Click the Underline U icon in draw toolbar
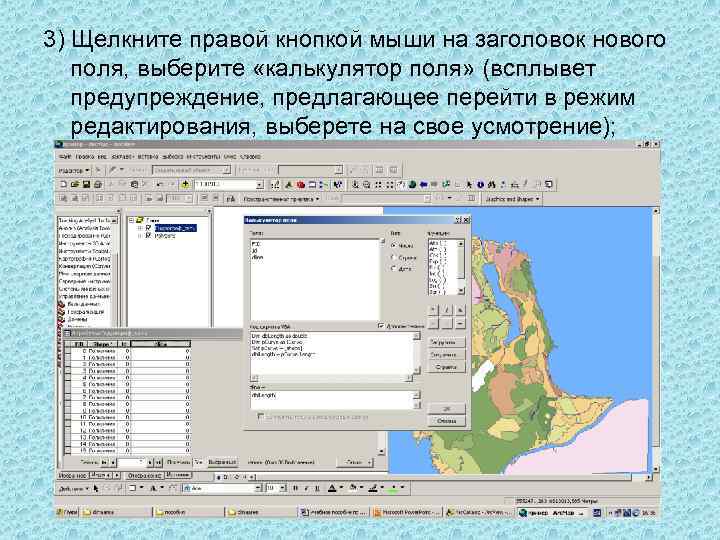Image resolution: width=720 pixels, height=540 pixels. coord(317,488)
